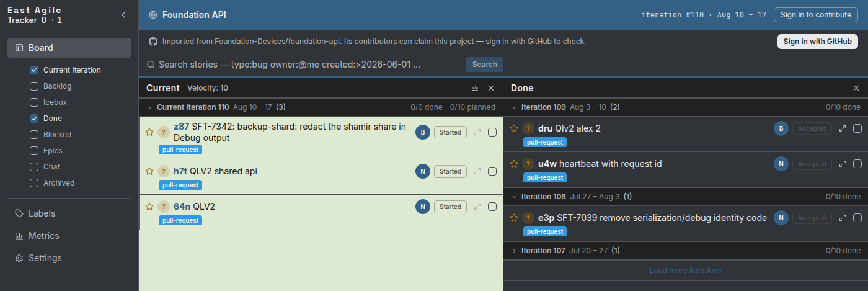The height and width of the screenshot is (291, 868).
Task: Expand Iteration 107 in Done panel
Action: pos(514,251)
